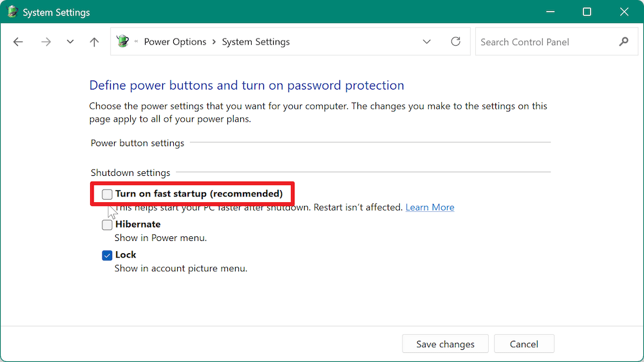Go back using the Back arrow
The image size is (644, 362).
coord(18,42)
